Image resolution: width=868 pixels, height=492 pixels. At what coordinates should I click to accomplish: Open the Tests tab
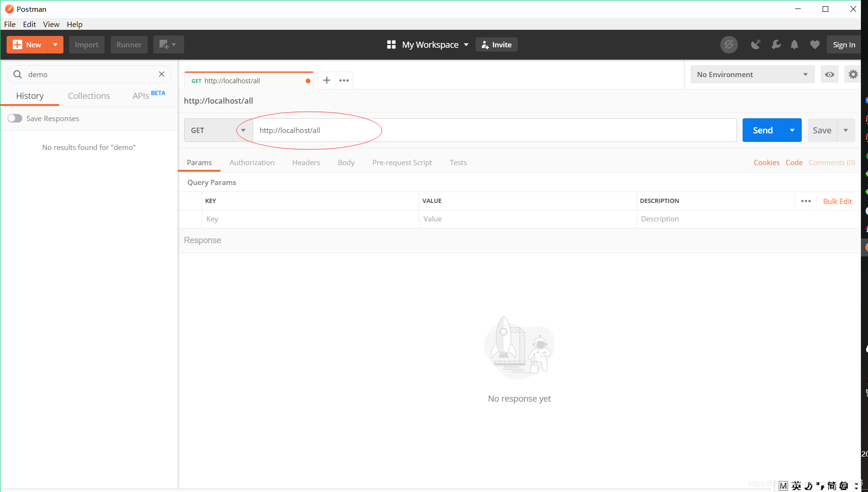point(458,162)
